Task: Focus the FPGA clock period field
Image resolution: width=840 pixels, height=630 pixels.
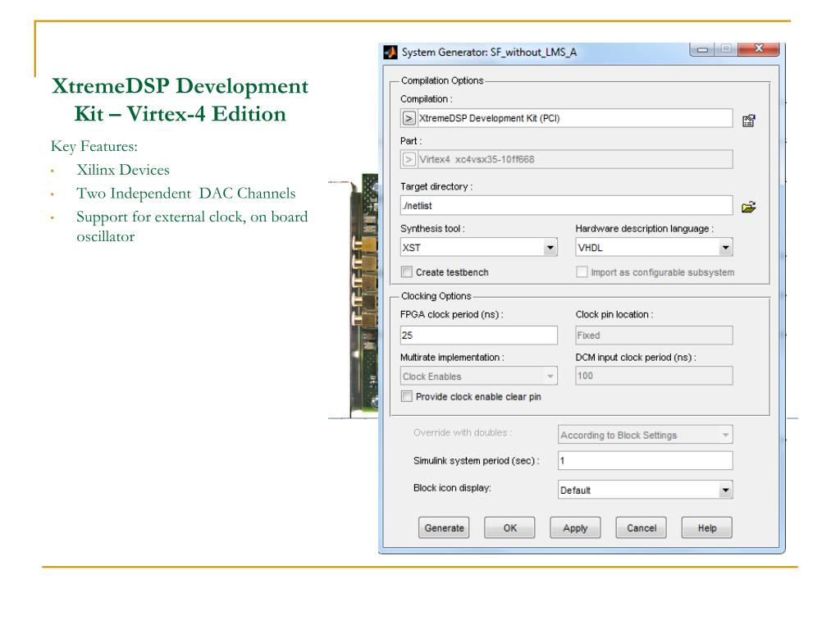Action: [x=479, y=336]
